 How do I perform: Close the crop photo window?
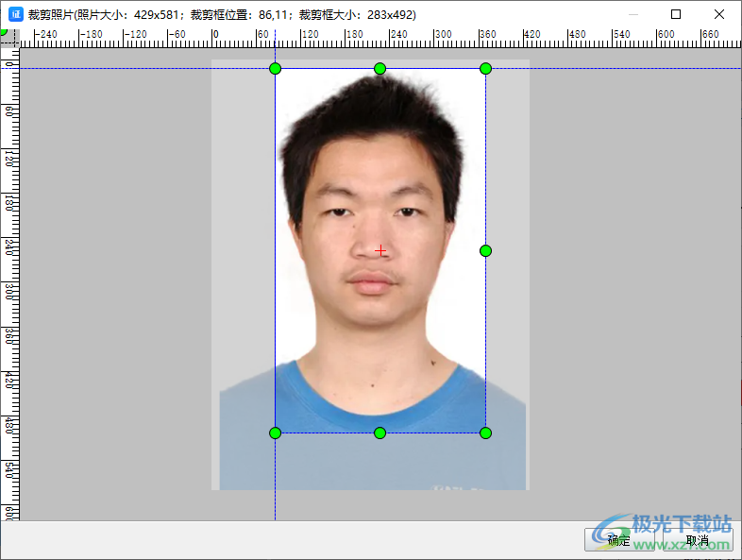coord(719,14)
